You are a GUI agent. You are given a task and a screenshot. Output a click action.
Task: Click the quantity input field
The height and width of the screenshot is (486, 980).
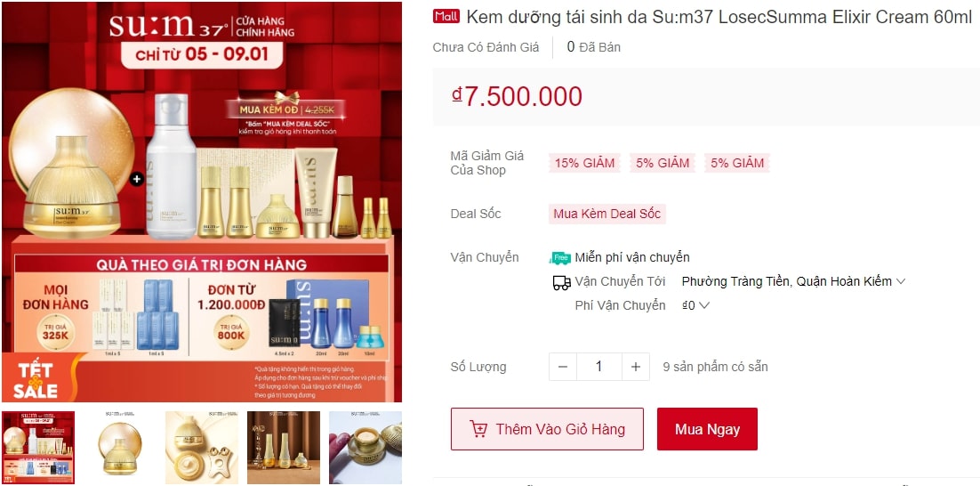pos(598,367)
